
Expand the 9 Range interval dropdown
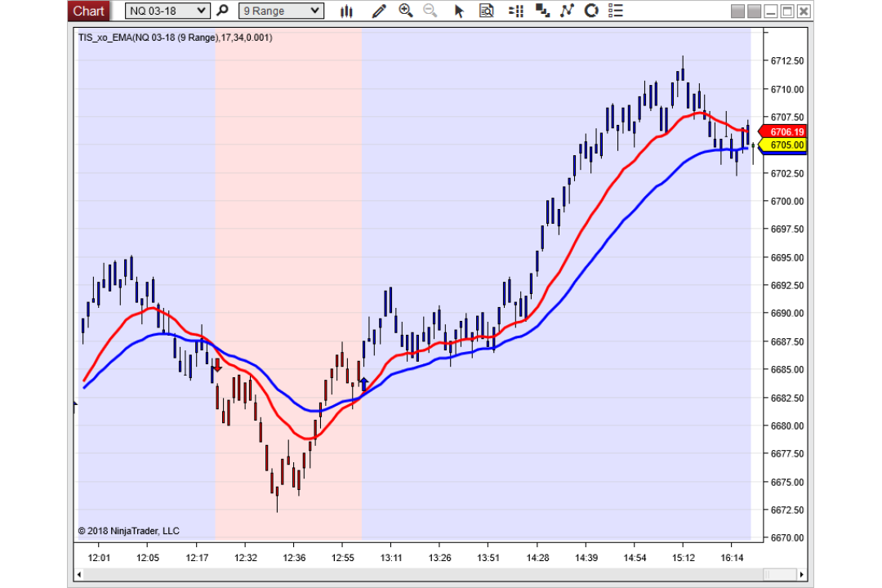(281, 11)
